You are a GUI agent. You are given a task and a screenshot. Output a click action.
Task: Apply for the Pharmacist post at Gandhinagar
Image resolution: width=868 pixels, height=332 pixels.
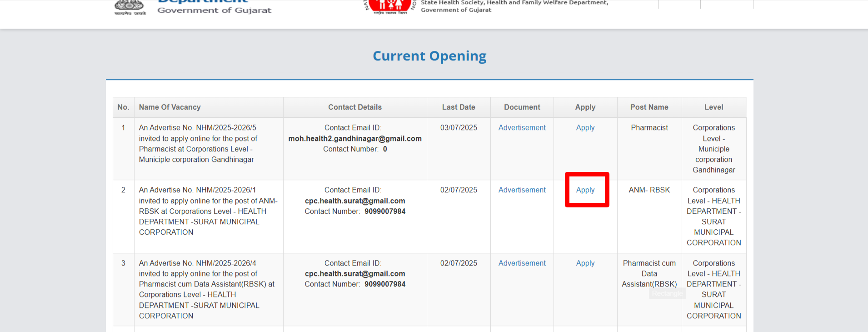tap(585, 128)
